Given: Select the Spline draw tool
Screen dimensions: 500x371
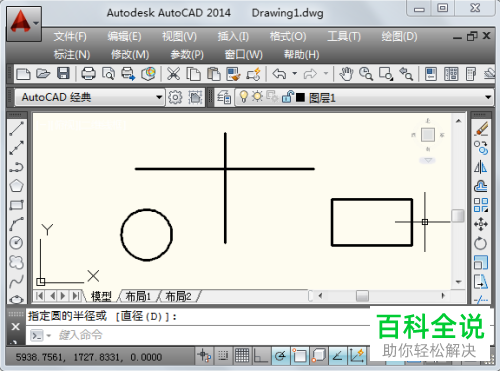Looking at the screenshot, I should click(x=16, y=281).
